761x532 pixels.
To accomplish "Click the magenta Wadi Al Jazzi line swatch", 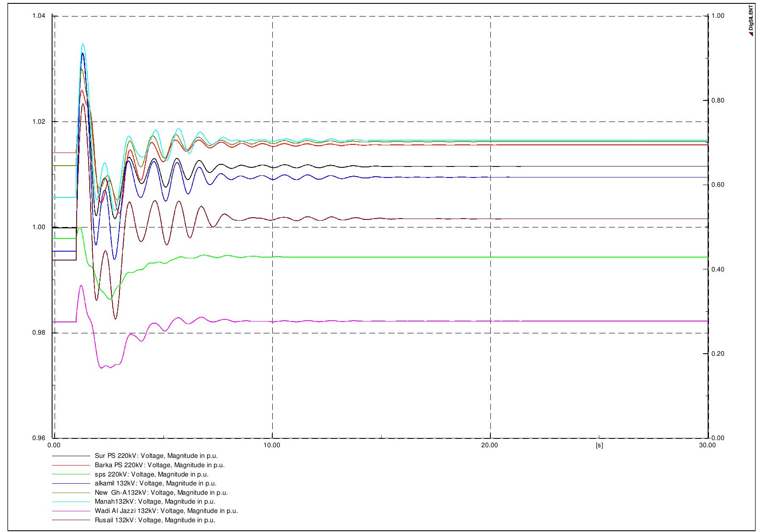I will 71,511.
